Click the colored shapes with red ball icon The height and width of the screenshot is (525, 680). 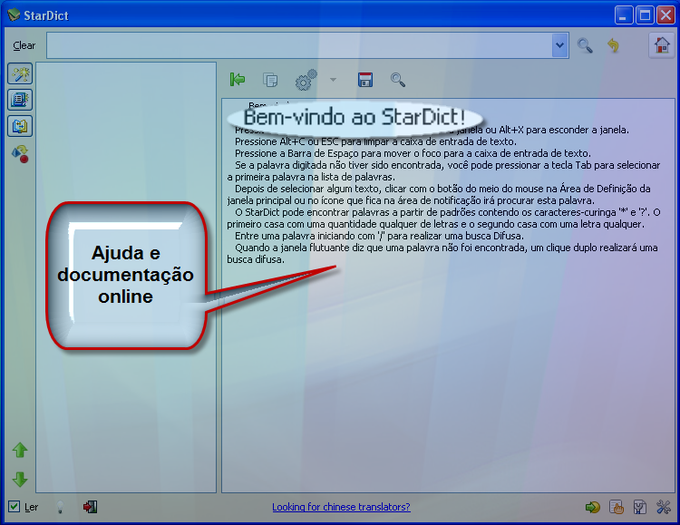click(20, 154)
